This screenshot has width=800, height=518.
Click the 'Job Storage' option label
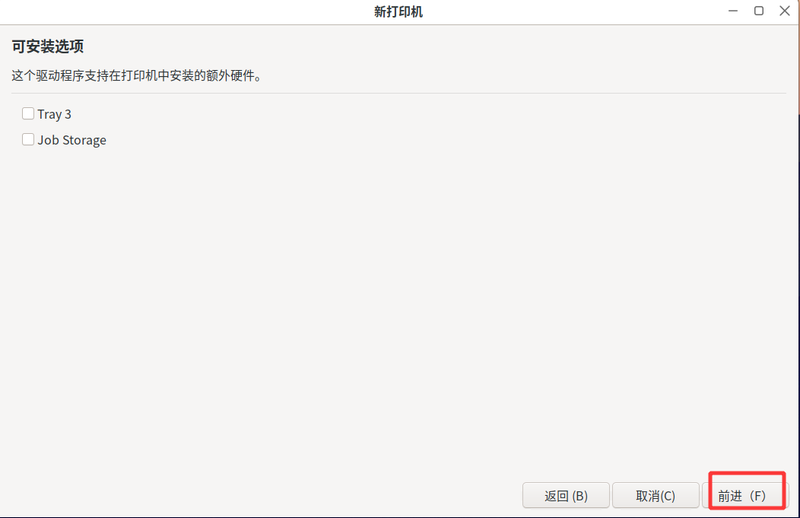(x=72, y=140)
